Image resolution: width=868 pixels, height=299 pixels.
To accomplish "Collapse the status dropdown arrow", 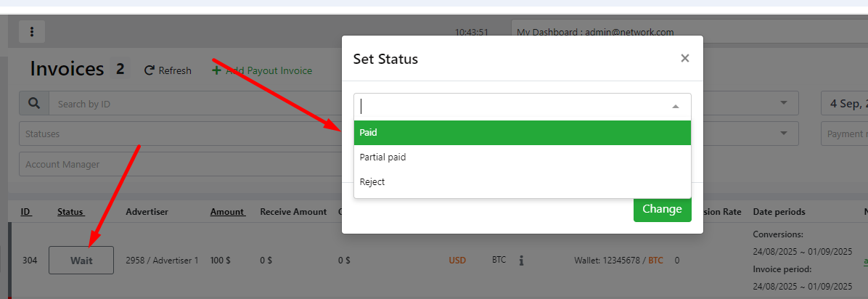I will point(675,106).
